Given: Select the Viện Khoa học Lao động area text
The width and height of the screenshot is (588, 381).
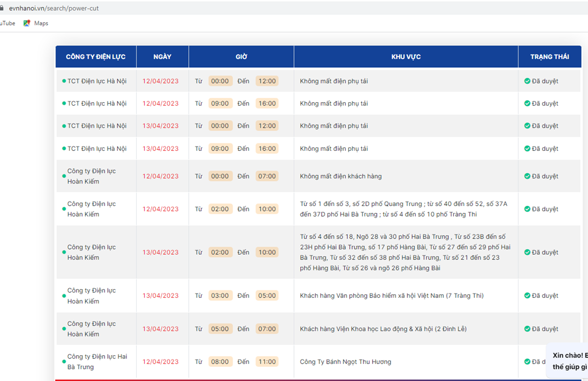Looking at the screenshot, I should (x=383, y=329).
